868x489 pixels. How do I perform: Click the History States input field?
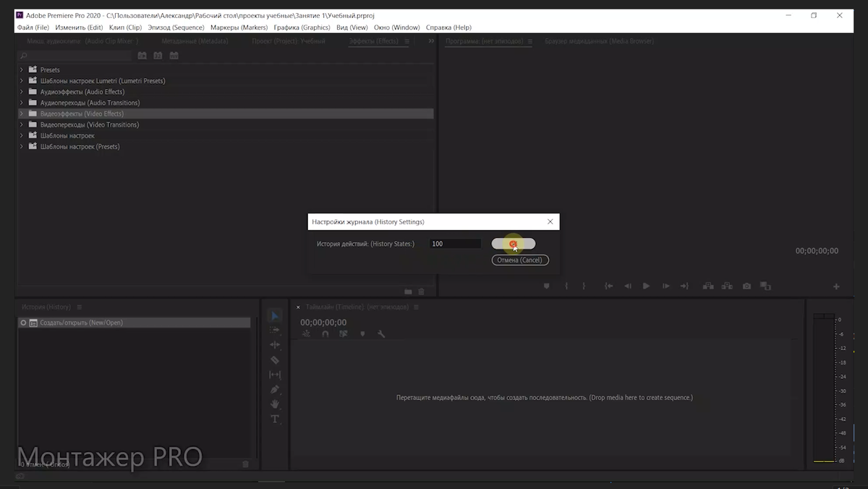[x=455, y=244]
